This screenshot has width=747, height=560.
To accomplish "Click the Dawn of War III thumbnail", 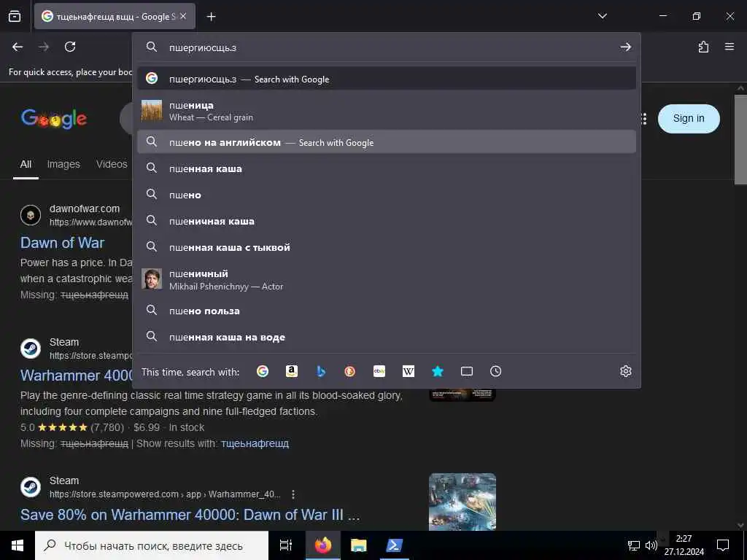I will (x=462, y=502).
